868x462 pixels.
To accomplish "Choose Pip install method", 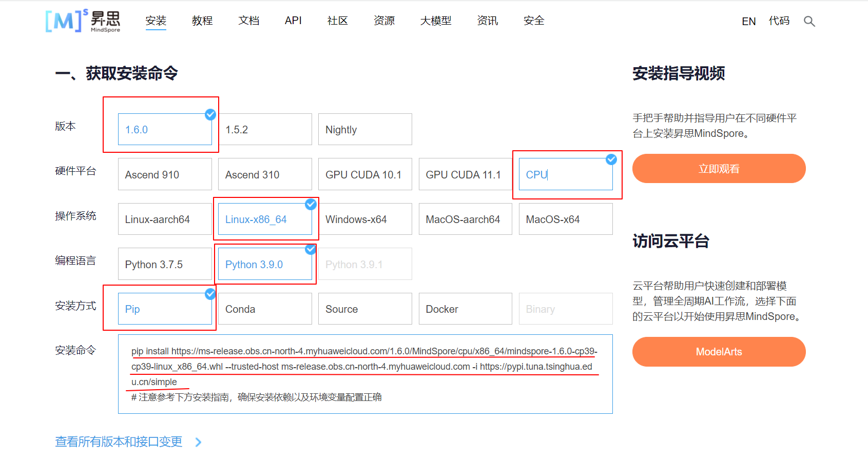I will coord(165,309).
